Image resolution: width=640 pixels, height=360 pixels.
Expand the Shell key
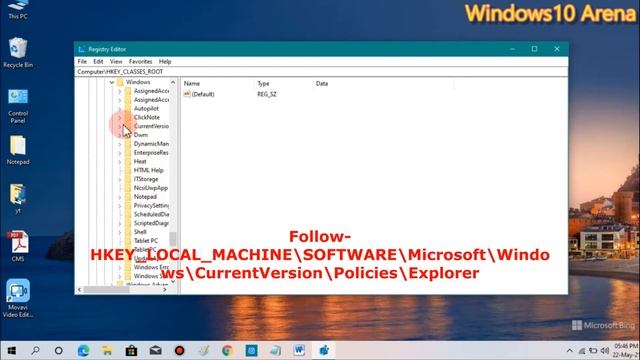(x=120, y=232)
